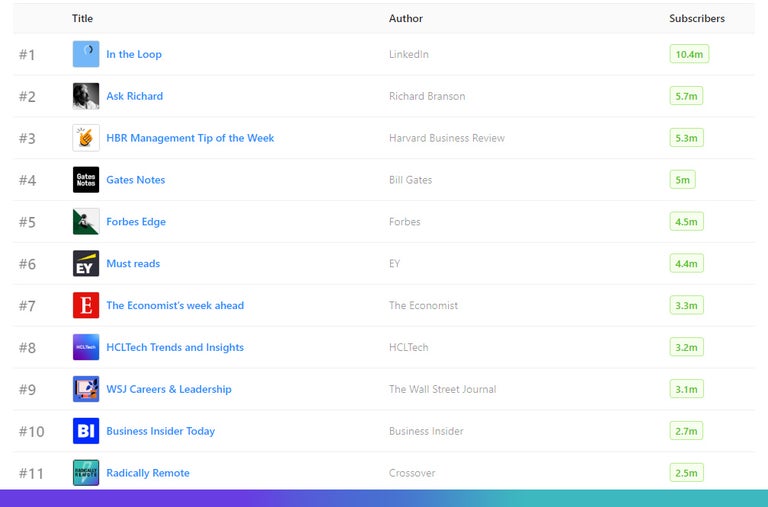Open HCLTech Trends and Insights link
Viewport: 768px width, 507px height.
pos(175,347)
